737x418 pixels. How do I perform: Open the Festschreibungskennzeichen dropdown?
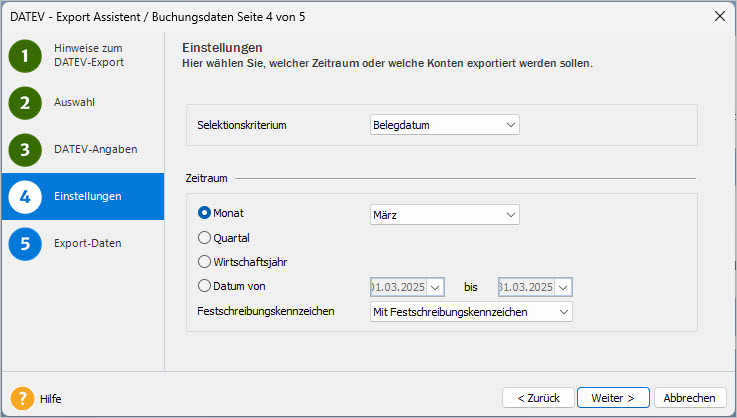click(x=471, y=312)
